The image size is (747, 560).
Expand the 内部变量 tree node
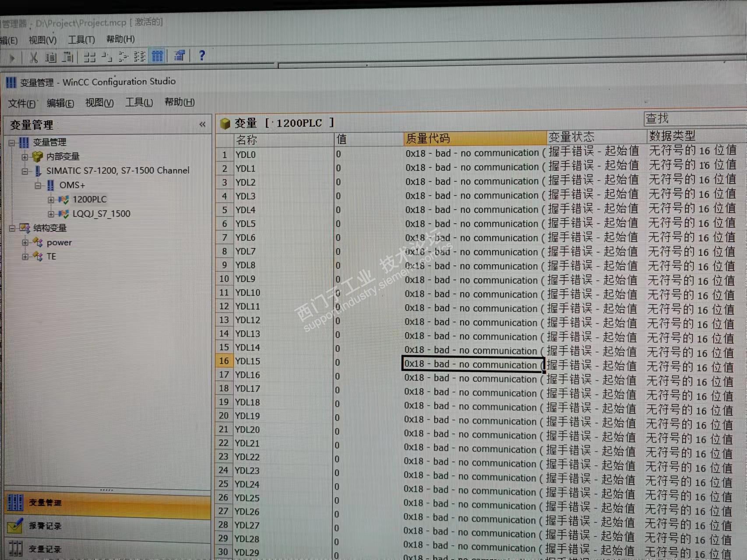25,157
